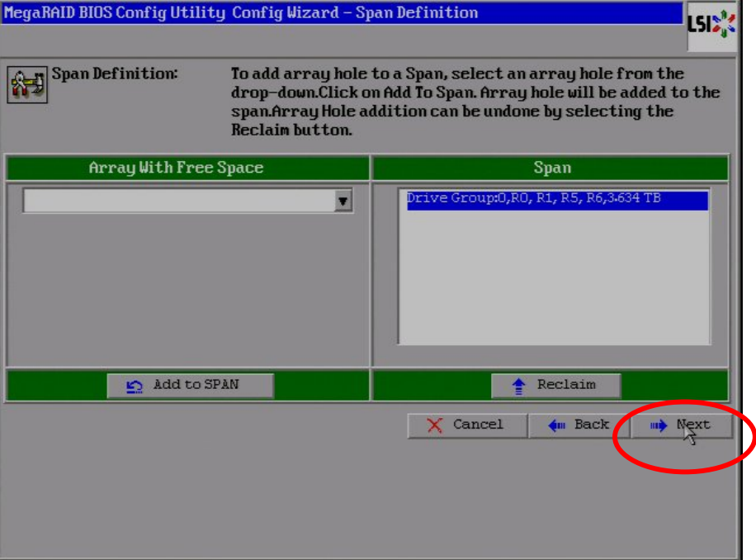Click the blue up-arrow icon on Reclaim

(518, 386)
